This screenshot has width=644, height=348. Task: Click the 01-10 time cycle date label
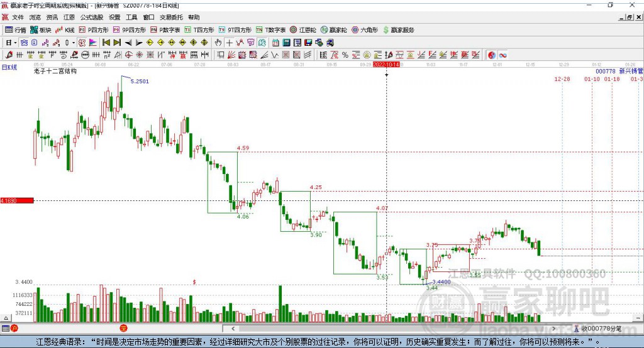[592, 79]
